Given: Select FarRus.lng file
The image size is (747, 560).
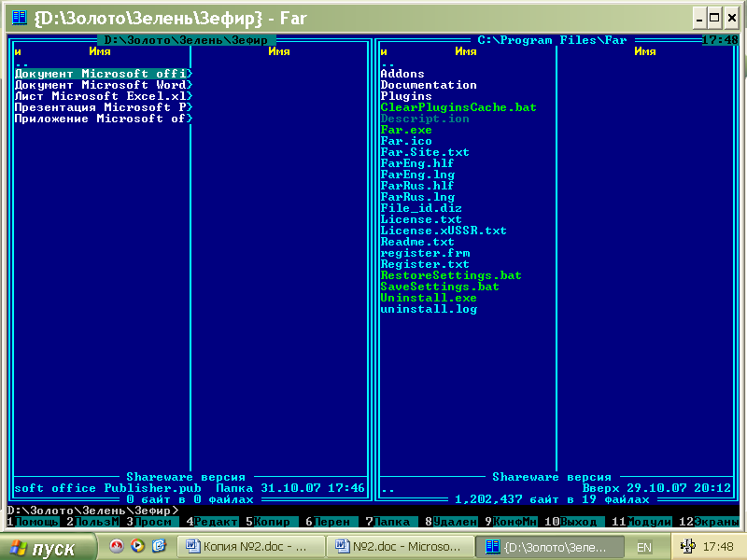Looking at the screenshot, I should (417, 197).
